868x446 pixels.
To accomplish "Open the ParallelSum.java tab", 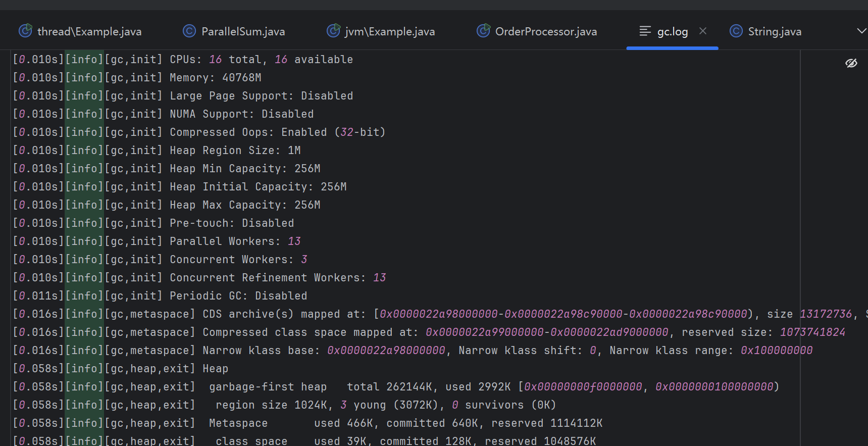I will (x=234, y=31).
